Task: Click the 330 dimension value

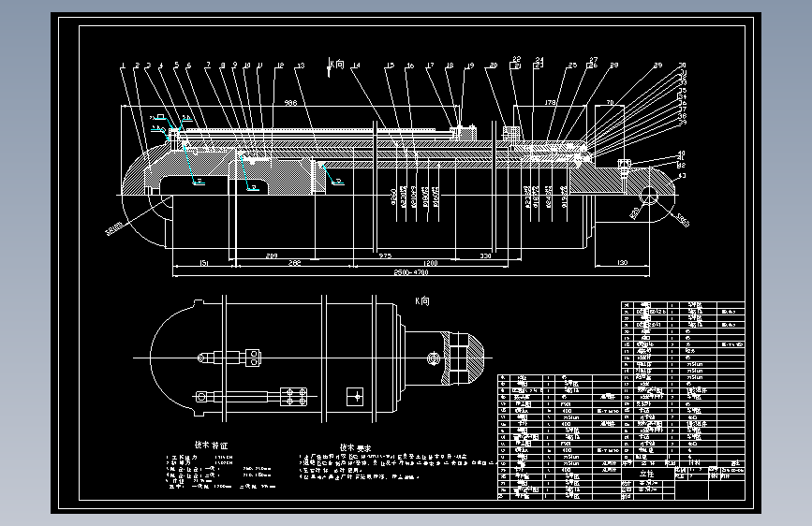Action: 485,256
